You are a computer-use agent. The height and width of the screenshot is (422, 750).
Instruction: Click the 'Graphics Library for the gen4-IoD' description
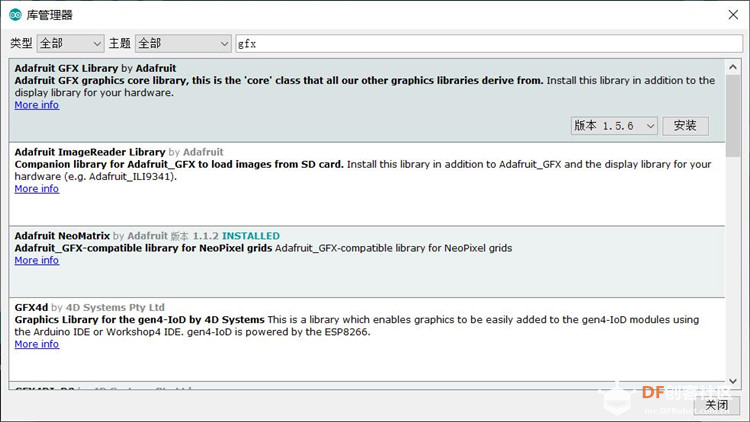(x=139, y=320)
